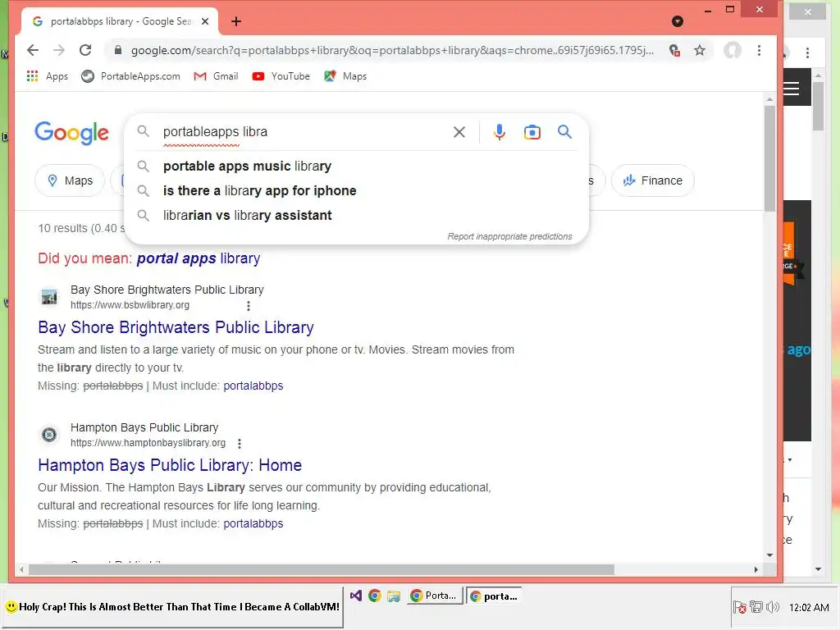Click the Google logo
The image size is (840, 630).
coord(72,132)
